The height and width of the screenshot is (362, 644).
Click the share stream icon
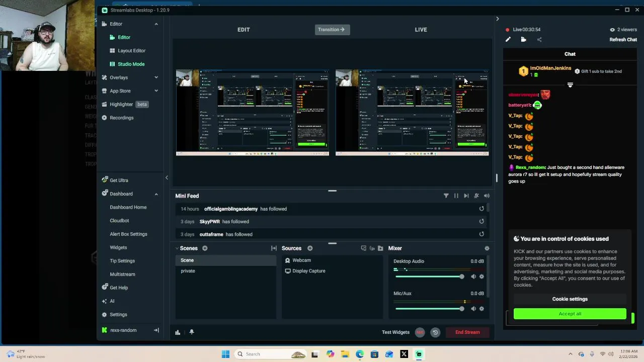539,40
